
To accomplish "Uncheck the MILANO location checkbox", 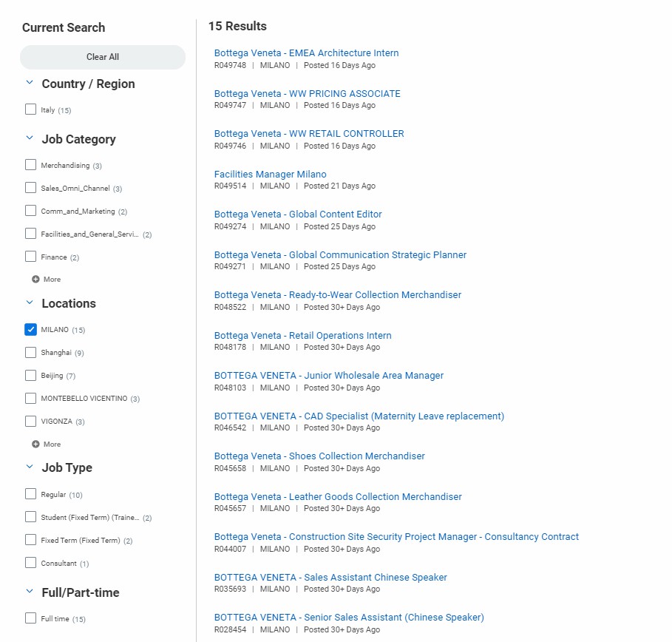I will (30, 330).
